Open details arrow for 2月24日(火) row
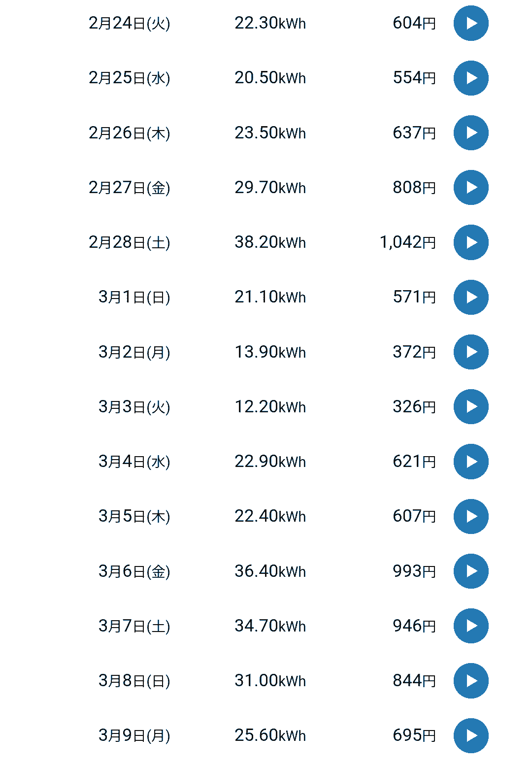Image resolution: width=532 pixels, height=766 pixels. [x=471, y=23]
